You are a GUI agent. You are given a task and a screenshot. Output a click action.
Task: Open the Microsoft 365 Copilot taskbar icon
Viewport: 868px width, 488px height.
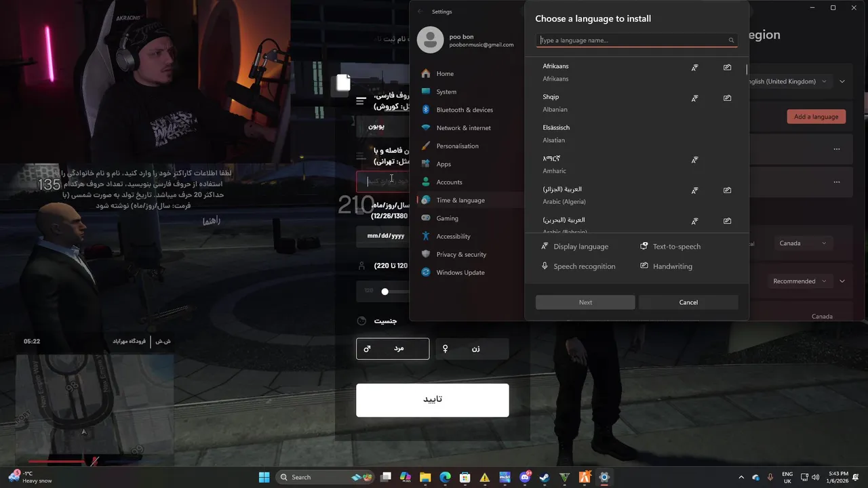point(406,477)
